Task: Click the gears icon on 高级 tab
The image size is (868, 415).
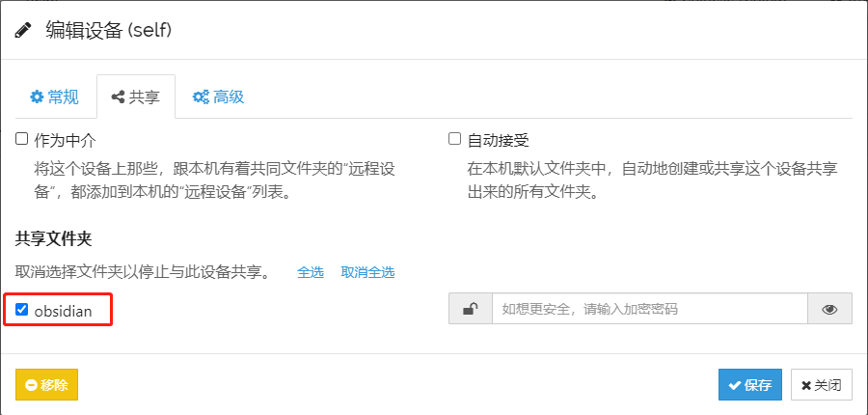Action: [202, 97]
